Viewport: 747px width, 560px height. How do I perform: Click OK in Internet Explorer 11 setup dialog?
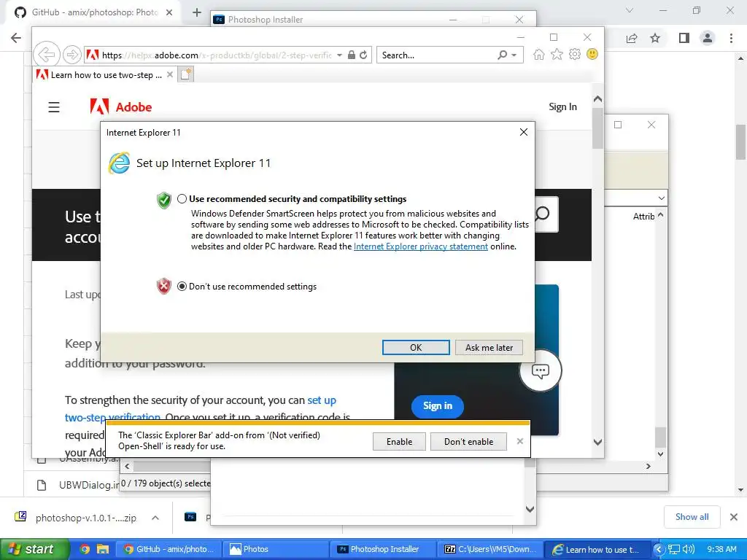[415, 348]
